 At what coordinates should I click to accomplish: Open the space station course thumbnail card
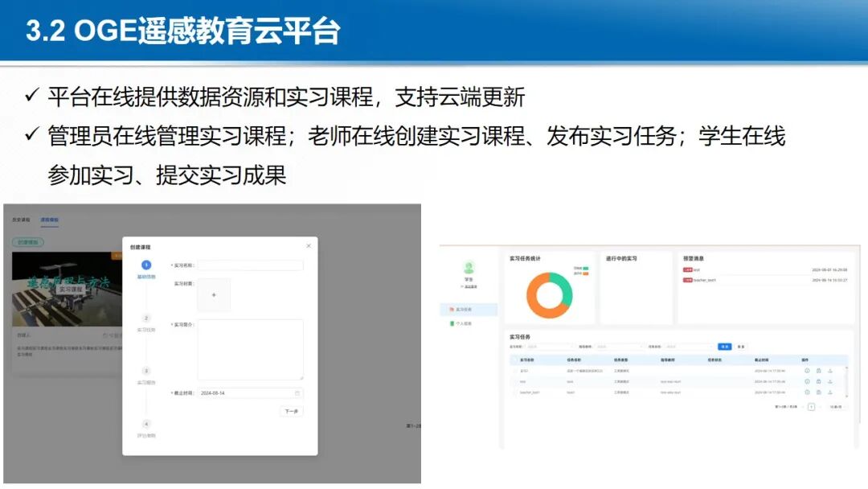pos(67,289)
